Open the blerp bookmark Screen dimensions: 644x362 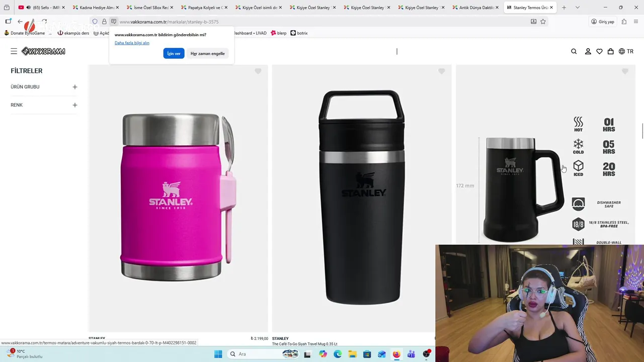click(279, 33)
